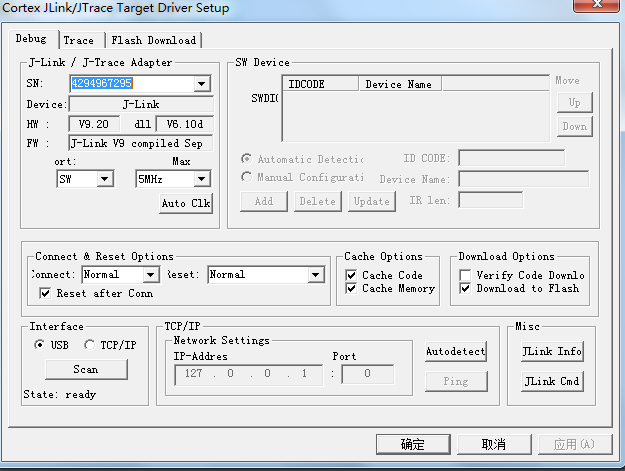Click the dll version V6.10d field
Screen dimensions: 625x471
[184, 124]
